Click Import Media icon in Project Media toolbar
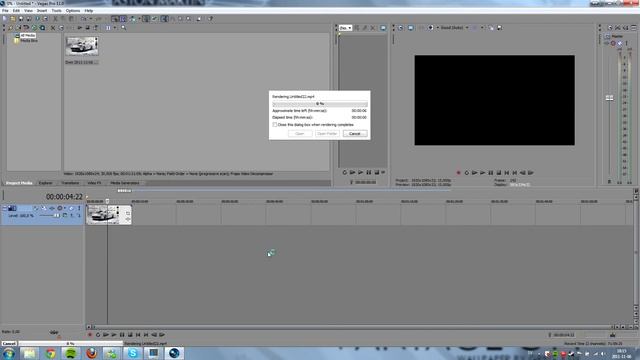This screenshot has width=640, height=360. (18, 28)
